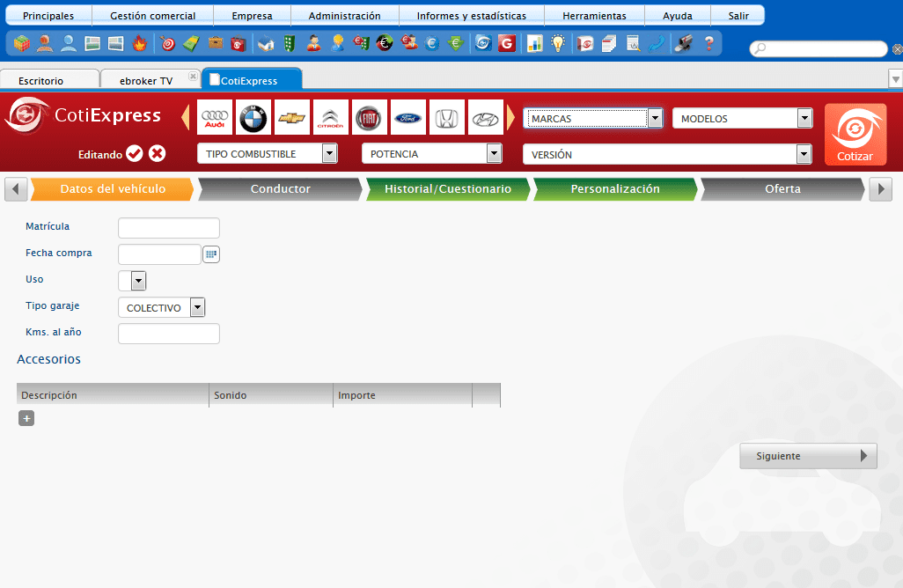The height and width of the screenshot is (588, 903).
Task: Open the POTENCIA dropdown
Action: click(432, 154)
